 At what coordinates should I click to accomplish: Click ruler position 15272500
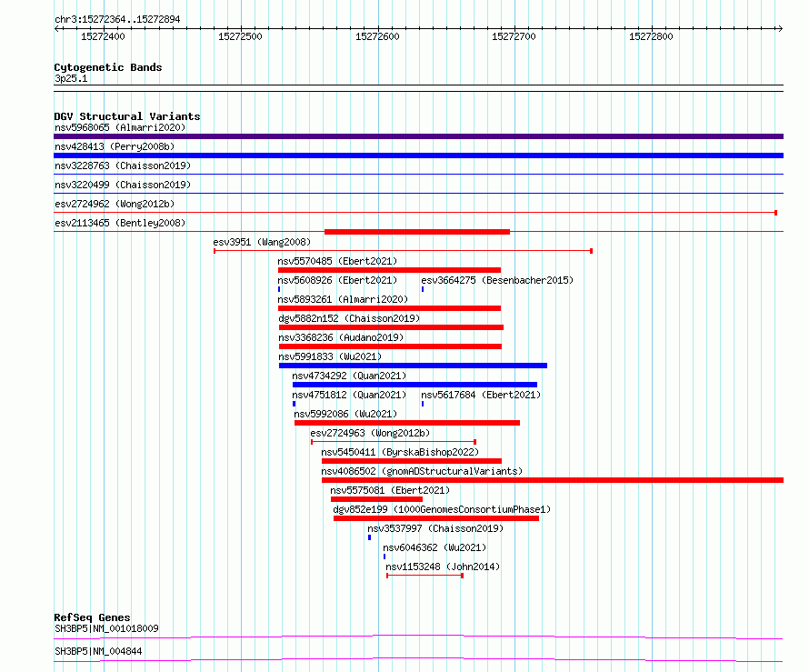coord(241,36)
